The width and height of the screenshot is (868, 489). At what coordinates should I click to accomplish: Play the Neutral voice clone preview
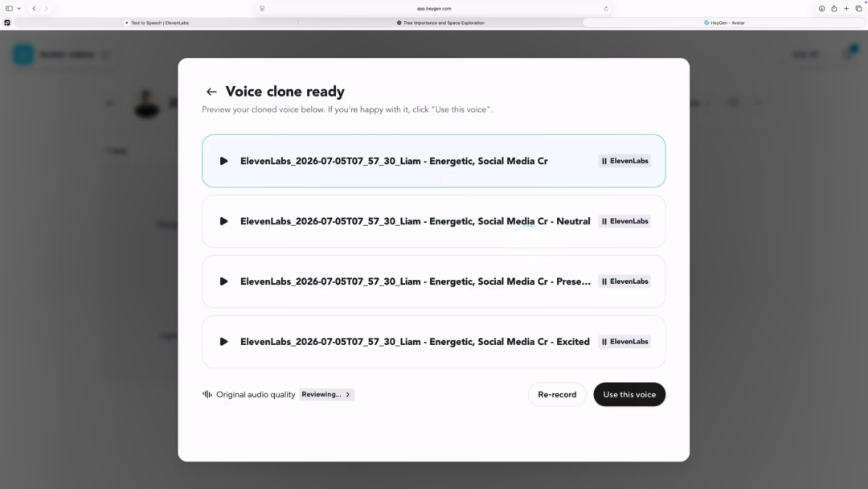point(223,221)
